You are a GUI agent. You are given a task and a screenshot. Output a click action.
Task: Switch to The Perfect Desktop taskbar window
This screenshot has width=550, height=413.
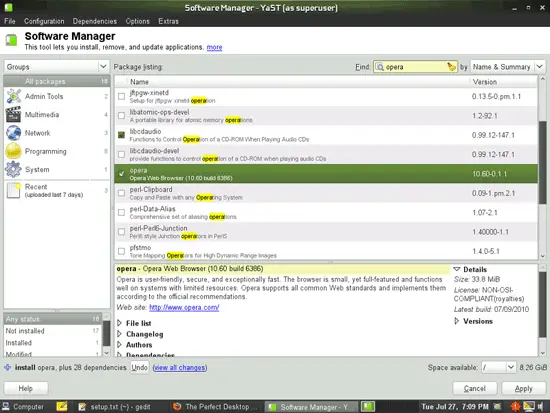(216, 407)
